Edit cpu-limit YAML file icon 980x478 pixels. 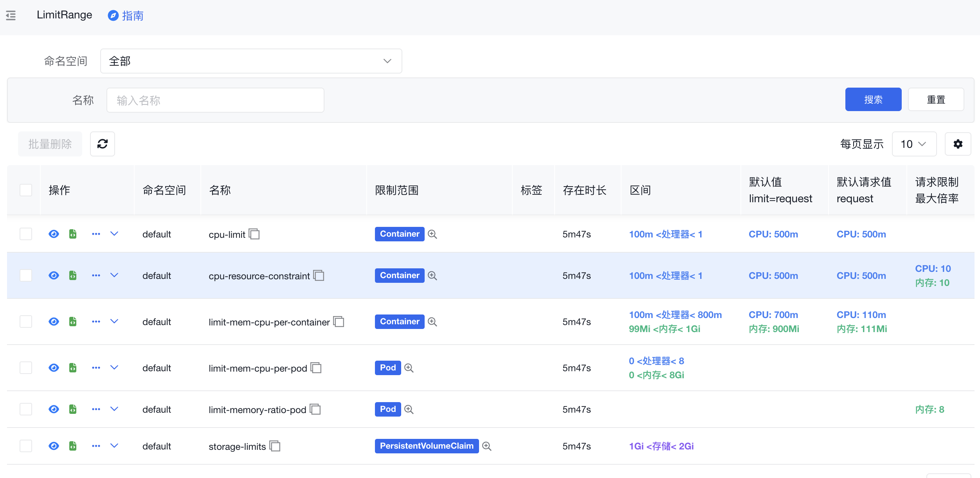click(73, 234)
